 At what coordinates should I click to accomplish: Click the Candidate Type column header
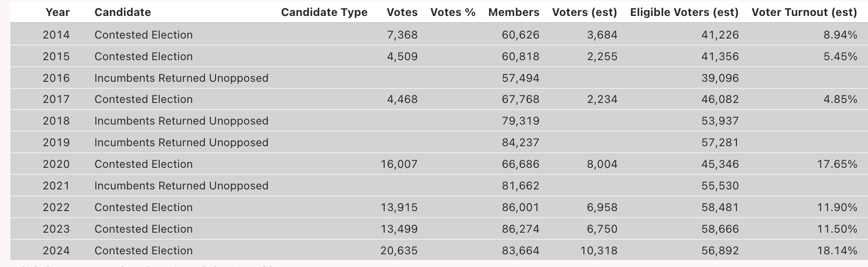[324, 12]
